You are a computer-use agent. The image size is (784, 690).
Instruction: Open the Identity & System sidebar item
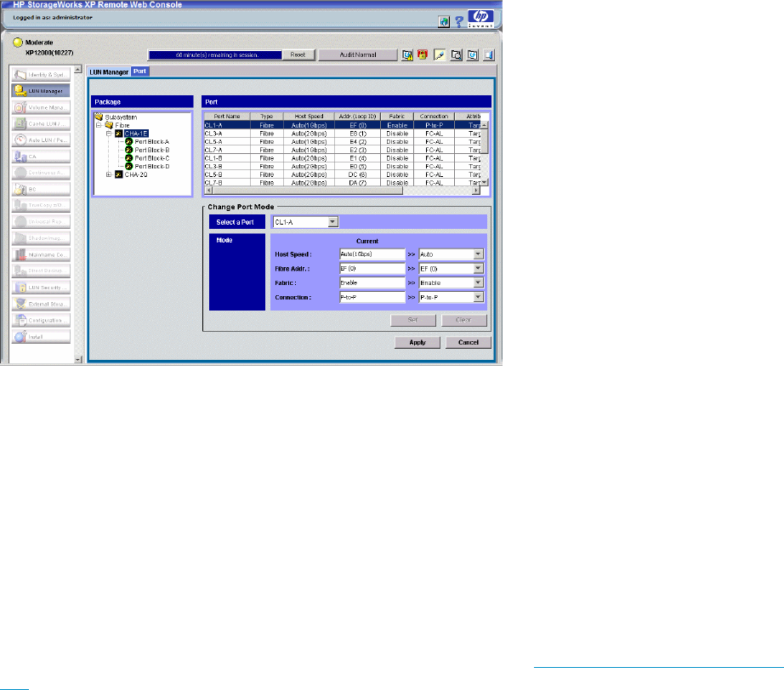click(41, 75)
